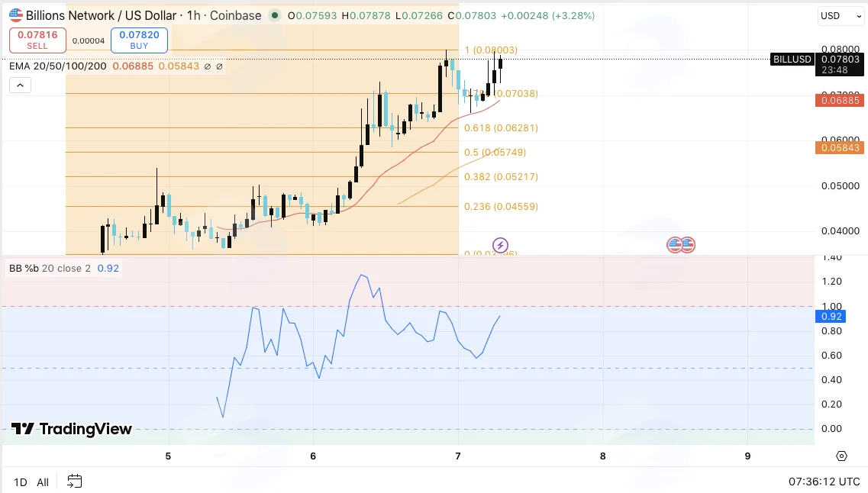868x493 pixels.
Task: Click the green market status dot
Action: [274, 15]
